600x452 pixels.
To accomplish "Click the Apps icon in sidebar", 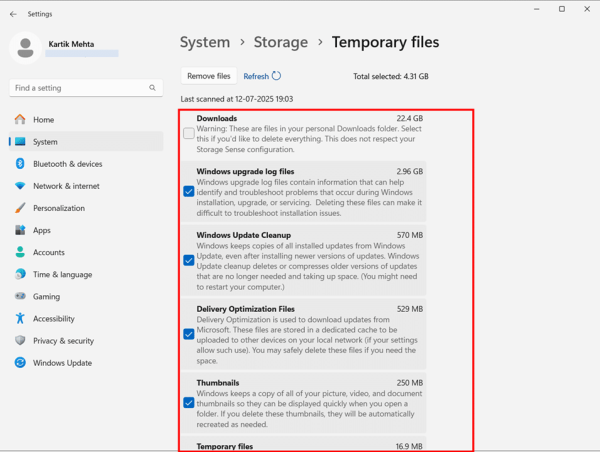I will coord(20,230).
